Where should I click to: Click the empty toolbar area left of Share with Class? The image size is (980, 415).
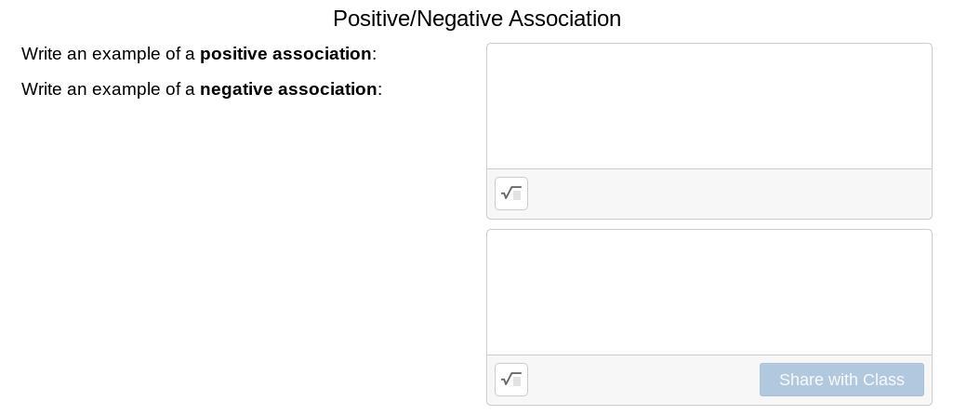[x=642, y=380]
